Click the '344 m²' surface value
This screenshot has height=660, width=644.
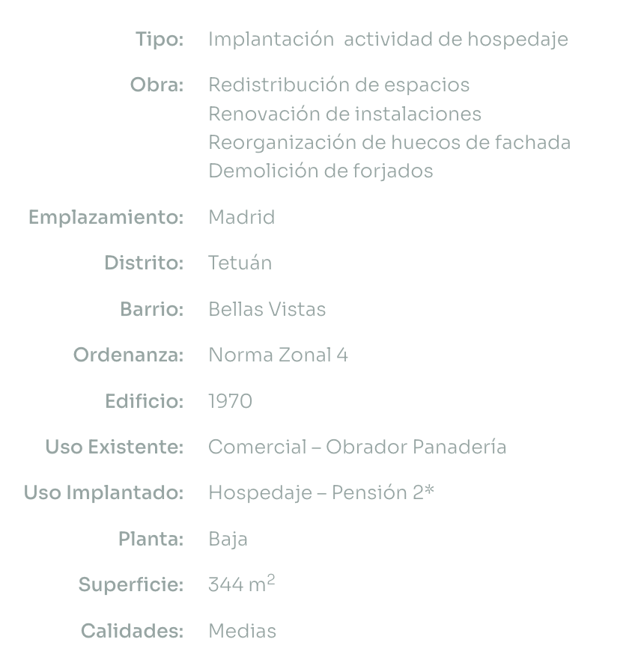coord(241,584)
